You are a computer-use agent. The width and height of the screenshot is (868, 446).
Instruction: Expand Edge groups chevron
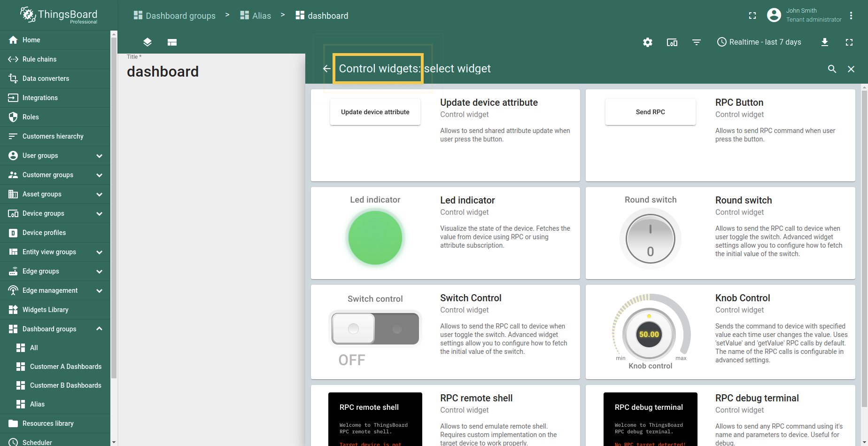(x=99, y=271)
